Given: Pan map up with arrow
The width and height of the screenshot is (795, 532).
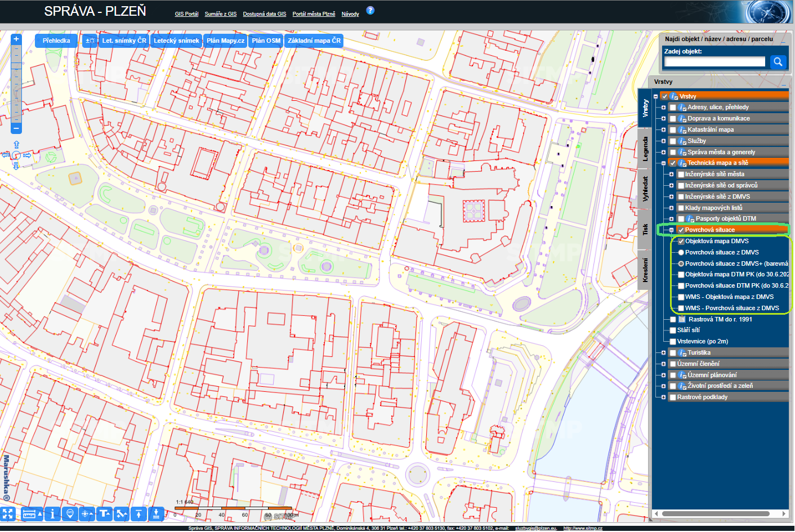Looking at the screenshot, I should pos(16,145).
